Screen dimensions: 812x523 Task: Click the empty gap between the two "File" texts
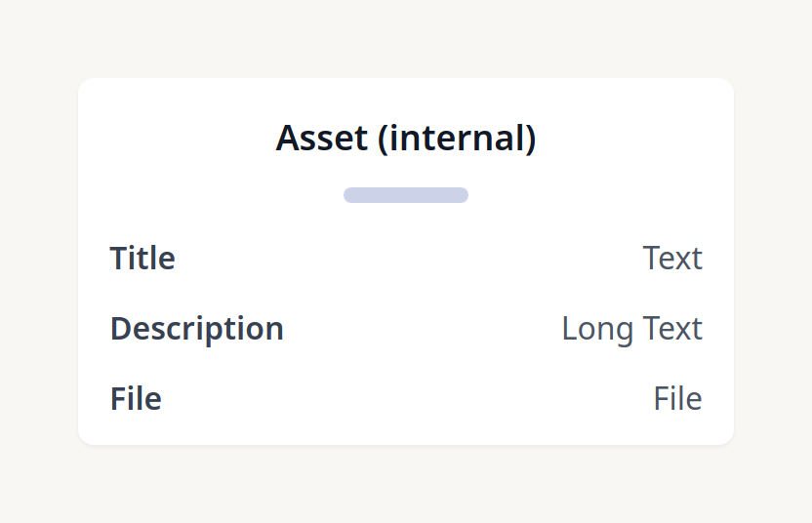(406, 399)
